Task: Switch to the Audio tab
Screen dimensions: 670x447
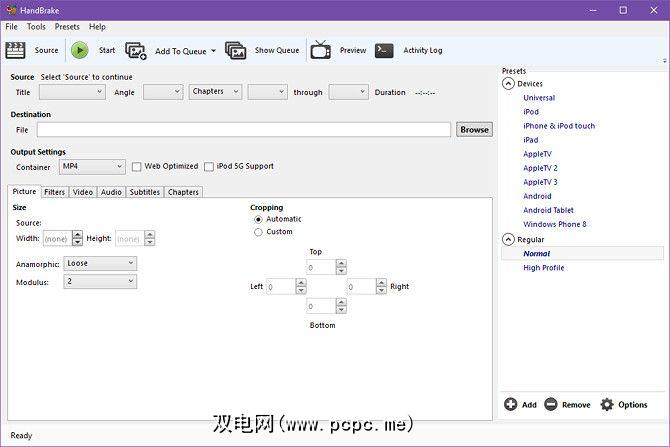Action: (x=111, y=192)
